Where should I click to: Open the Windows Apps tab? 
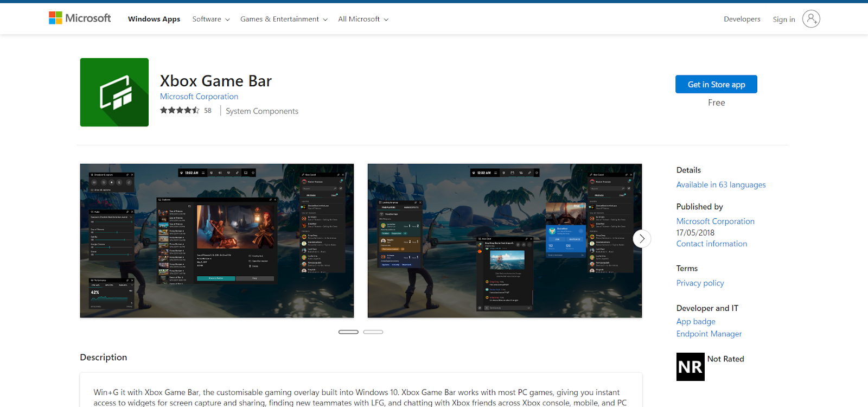(154, 19)
